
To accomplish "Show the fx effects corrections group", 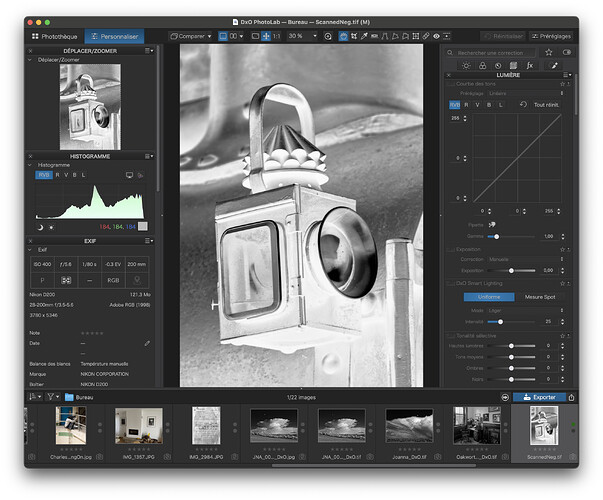I will [530, 66].
